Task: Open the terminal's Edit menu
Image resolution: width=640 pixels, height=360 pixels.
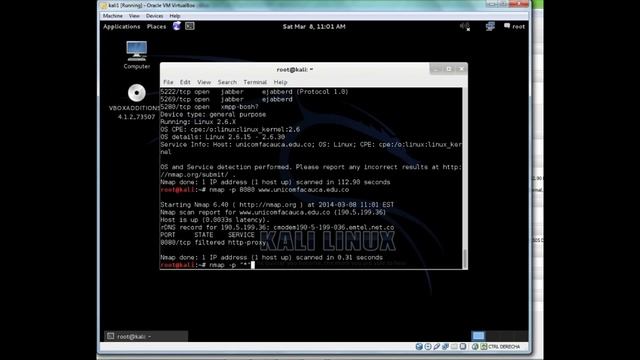Action: pyautogui.click(x=185, y=82)
